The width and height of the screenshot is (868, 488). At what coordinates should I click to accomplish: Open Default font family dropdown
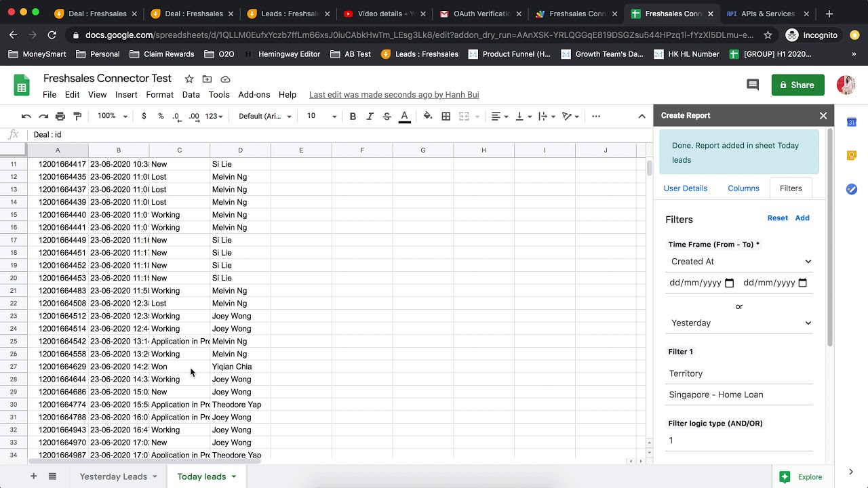(265, 117)
